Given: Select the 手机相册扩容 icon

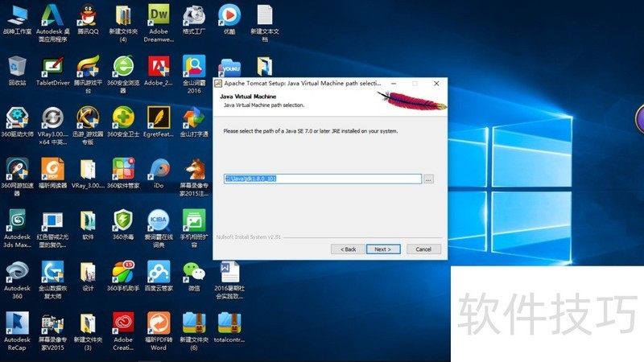Looking at the screenshot, I should 194,220.
